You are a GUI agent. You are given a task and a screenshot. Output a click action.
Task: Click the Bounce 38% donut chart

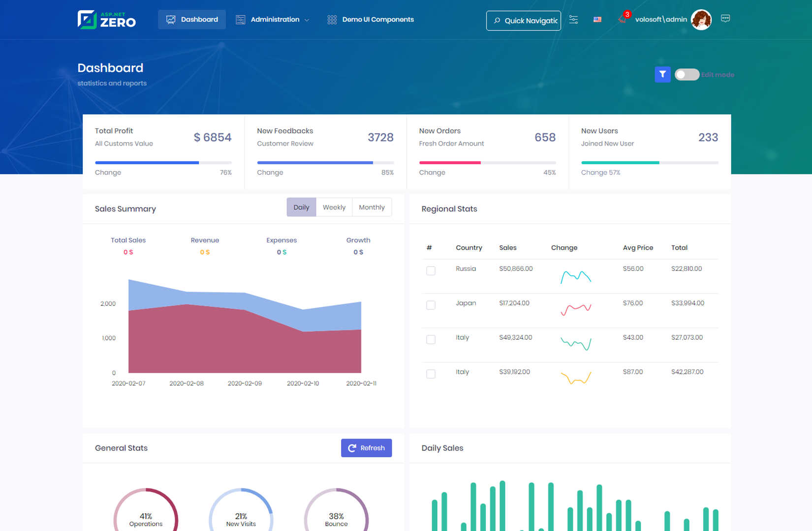pyautogui.click(x=336, y=510)
